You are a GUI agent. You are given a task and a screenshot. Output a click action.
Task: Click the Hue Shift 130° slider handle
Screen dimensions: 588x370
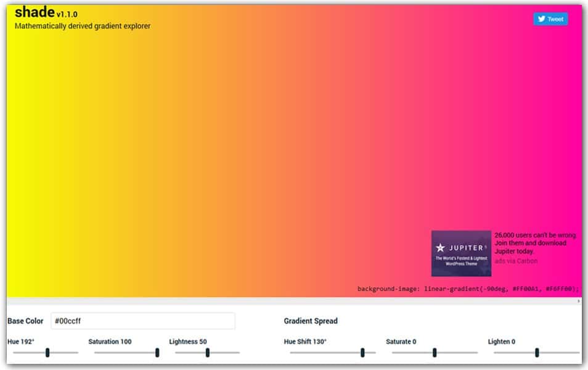coord(362,352)
